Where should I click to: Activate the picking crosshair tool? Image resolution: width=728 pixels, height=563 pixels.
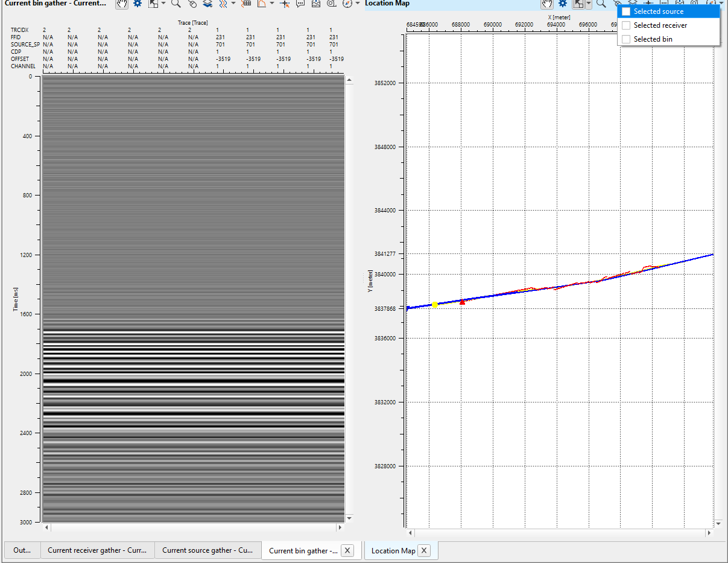coord(283,4)
